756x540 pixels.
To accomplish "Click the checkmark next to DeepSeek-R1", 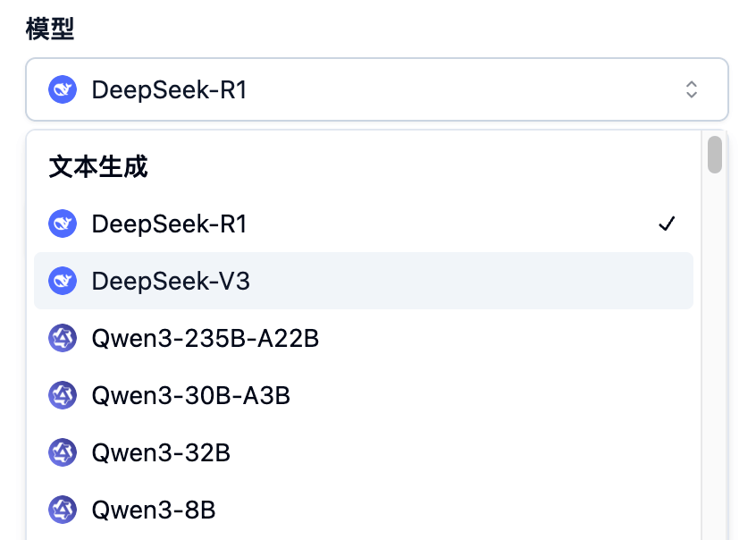I will pyautogui.click(x=666, y=224).
